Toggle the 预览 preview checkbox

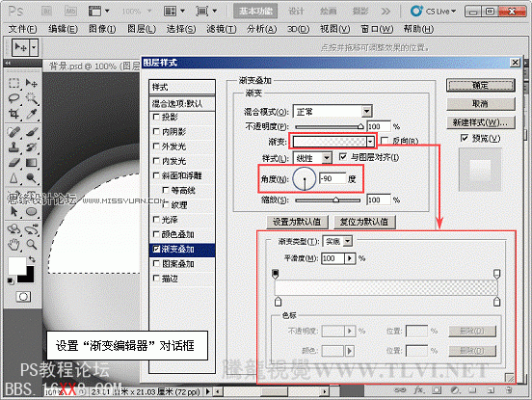click(465, 138)
